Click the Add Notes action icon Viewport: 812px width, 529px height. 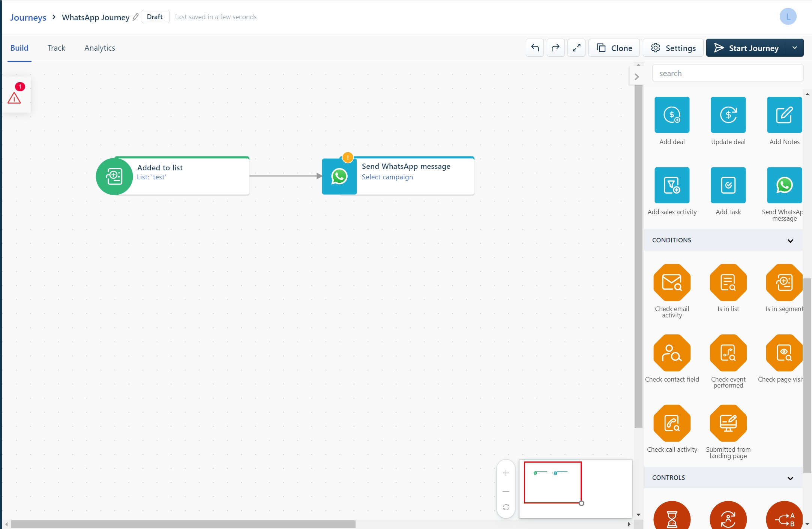[784, 115]
